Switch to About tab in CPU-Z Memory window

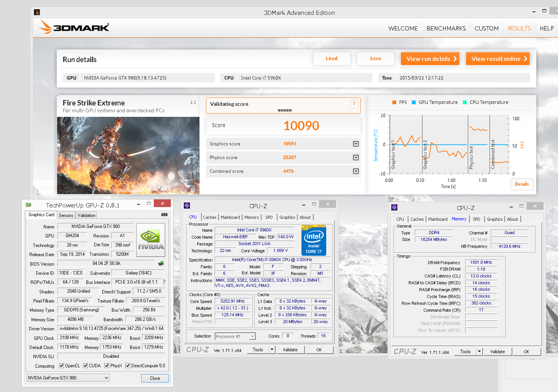point(512,219)
